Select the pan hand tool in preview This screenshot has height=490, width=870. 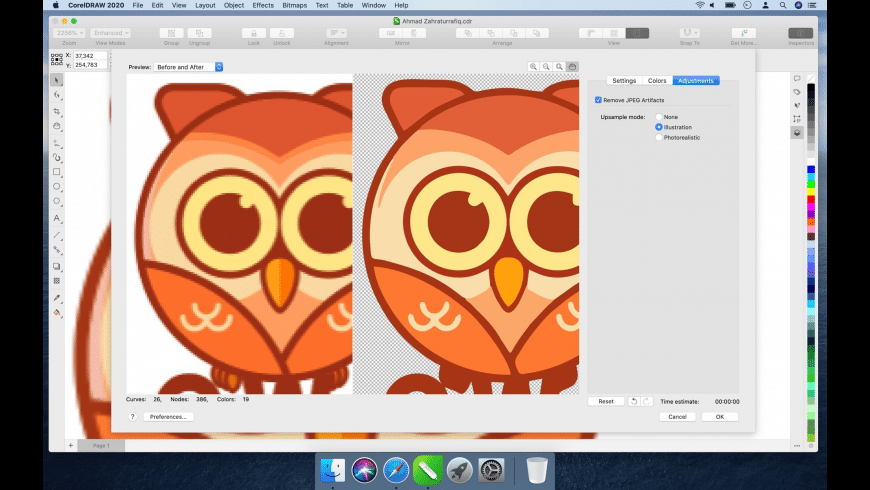point(572,67)
